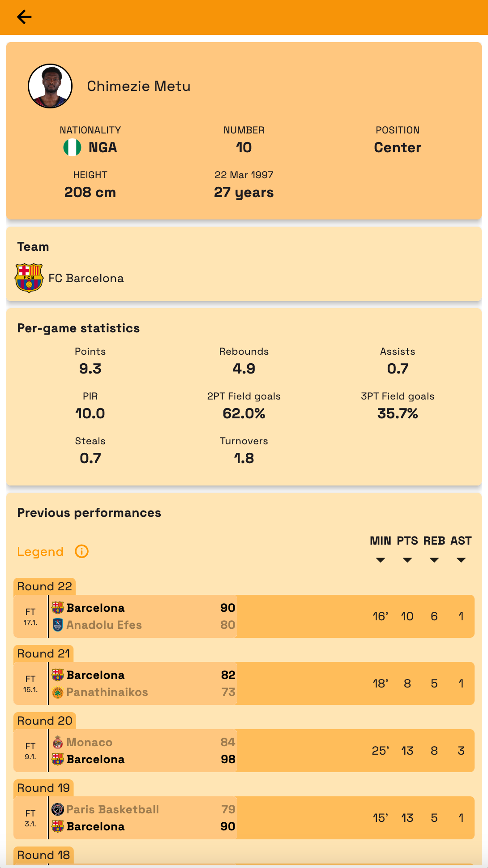Sort performances by PTS arrow
Viewport: 488px width, 868px height.
(407, 560)
